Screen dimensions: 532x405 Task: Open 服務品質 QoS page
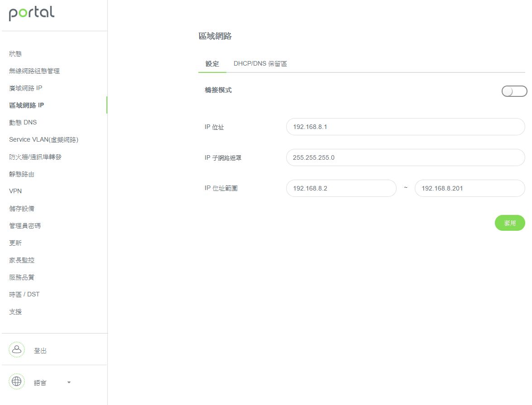click(x=22, y=277)
